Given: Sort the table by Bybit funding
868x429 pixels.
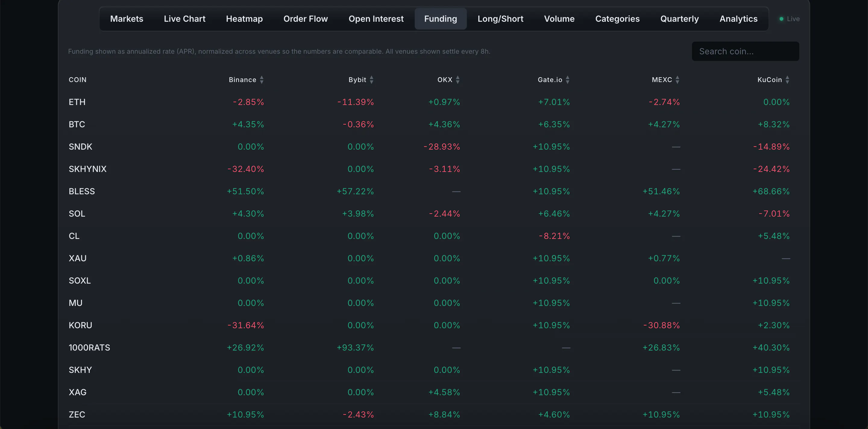Looking at the screenshot, I should 361,80.
